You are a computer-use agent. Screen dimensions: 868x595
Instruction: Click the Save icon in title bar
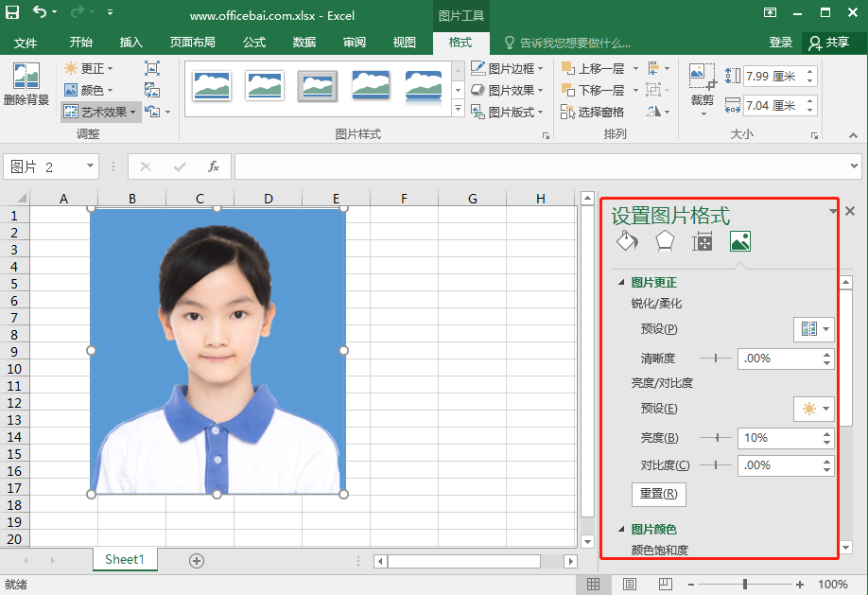pyautogui.click(x=12, y=13)
